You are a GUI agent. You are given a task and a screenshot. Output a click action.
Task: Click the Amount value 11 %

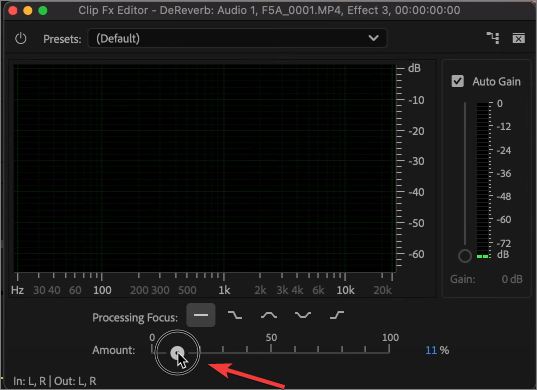(437, 350)
